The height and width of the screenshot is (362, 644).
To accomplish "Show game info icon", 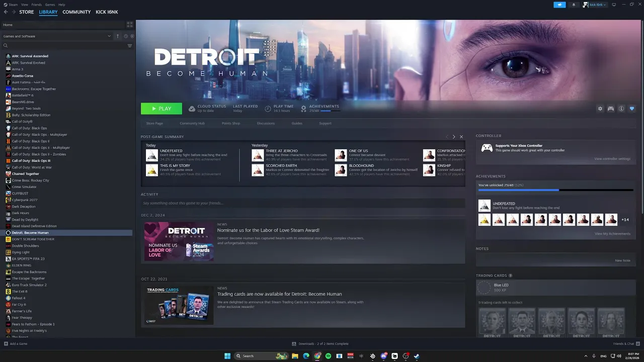I will coord(621,109).
